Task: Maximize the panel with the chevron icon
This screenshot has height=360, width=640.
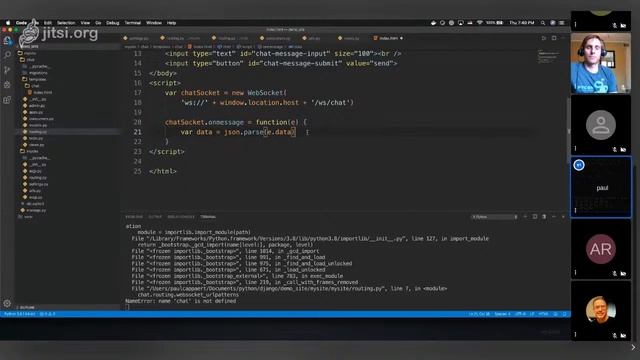Action: 554,217
